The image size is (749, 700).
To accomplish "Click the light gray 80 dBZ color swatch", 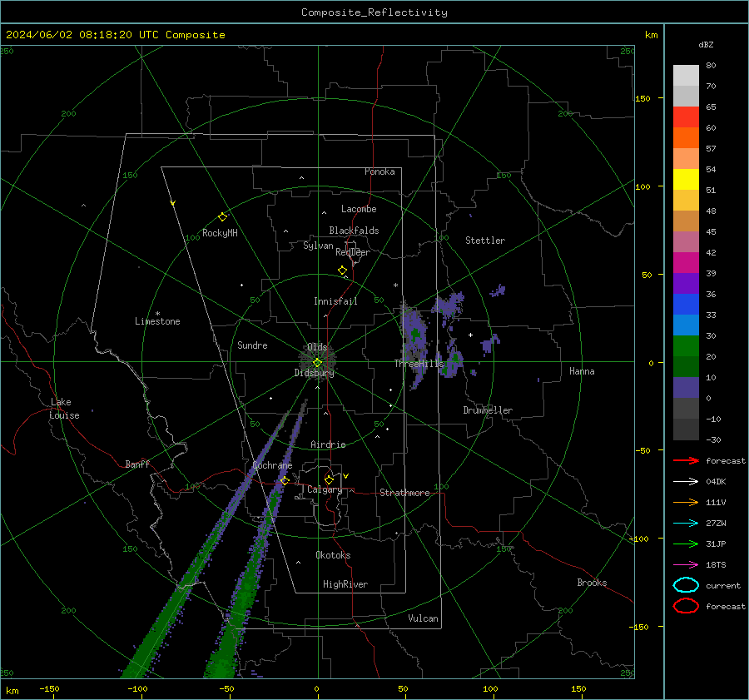I will click(686, 75).
